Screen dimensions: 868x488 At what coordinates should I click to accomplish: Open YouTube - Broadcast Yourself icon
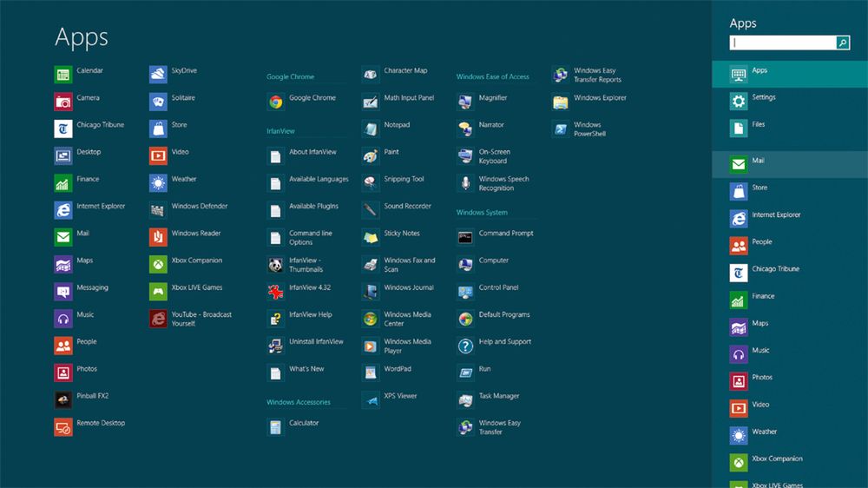click(158, 319)
